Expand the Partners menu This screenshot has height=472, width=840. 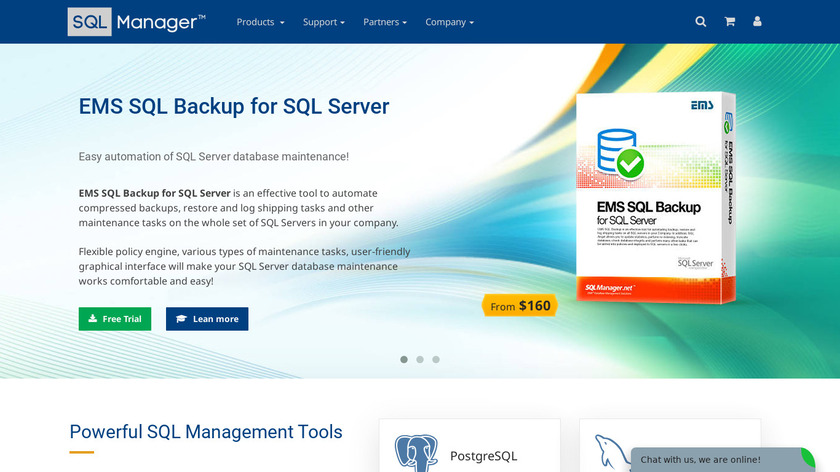[385, 22]
